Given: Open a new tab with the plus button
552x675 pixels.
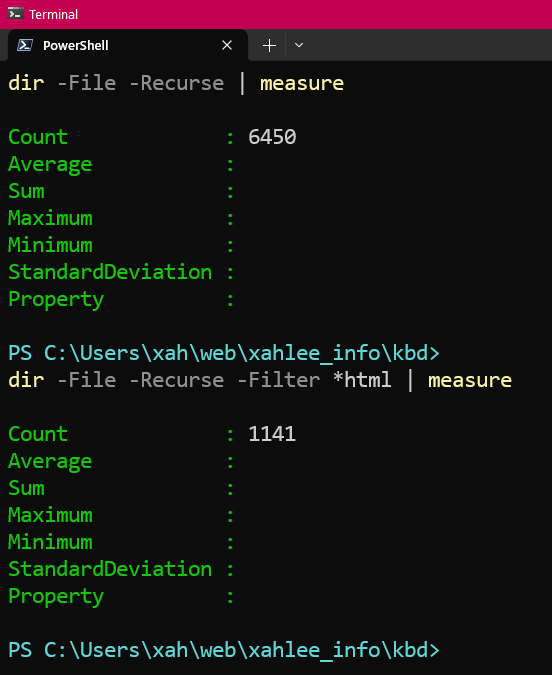Looking at the screenshot, I should [269, 45].
